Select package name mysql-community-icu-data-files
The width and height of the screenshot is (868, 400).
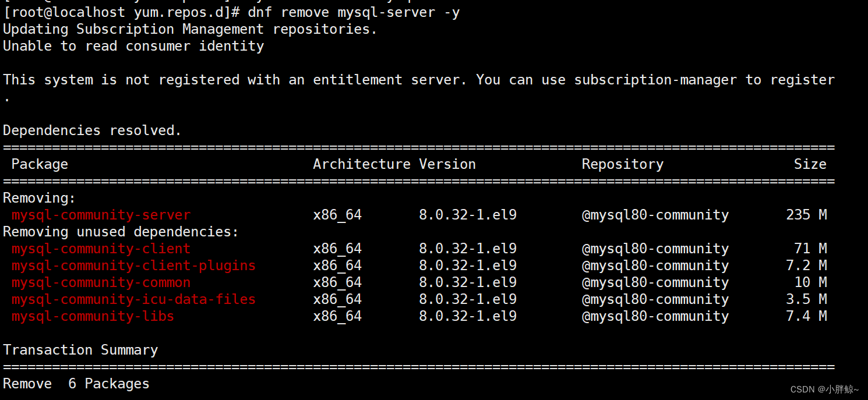[x=133, y=299]
